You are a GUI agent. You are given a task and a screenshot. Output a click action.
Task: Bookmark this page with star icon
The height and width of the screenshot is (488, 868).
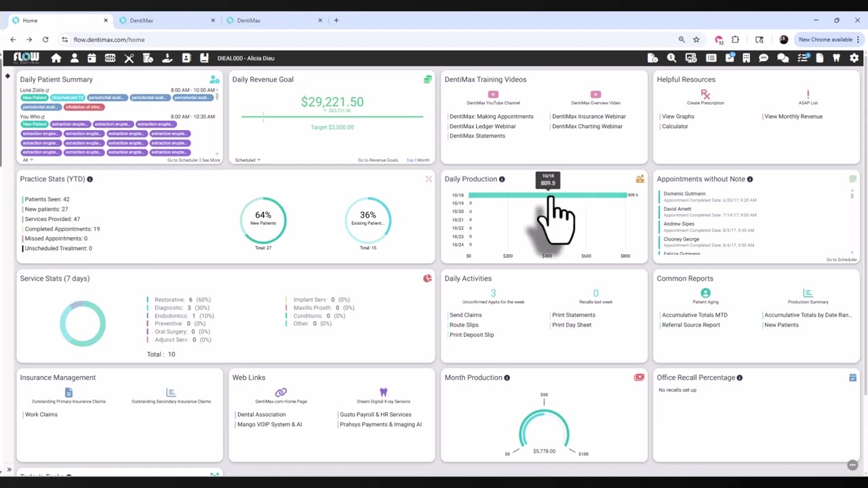pos(696,39)
